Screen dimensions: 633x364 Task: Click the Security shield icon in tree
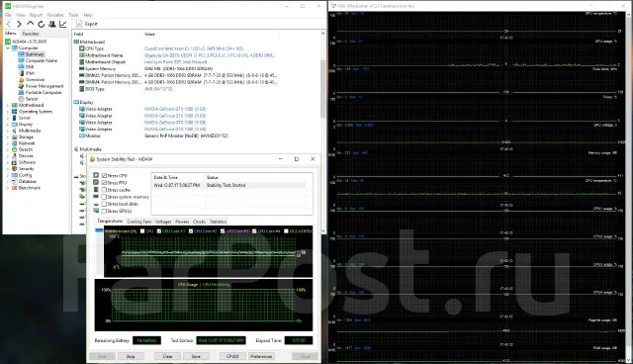tap(15, 169)
